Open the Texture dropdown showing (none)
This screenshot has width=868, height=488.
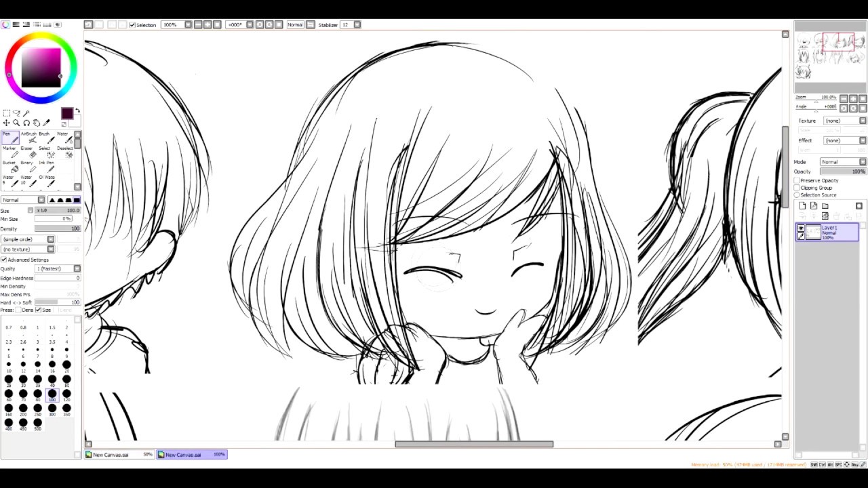[x=843, y=121]
